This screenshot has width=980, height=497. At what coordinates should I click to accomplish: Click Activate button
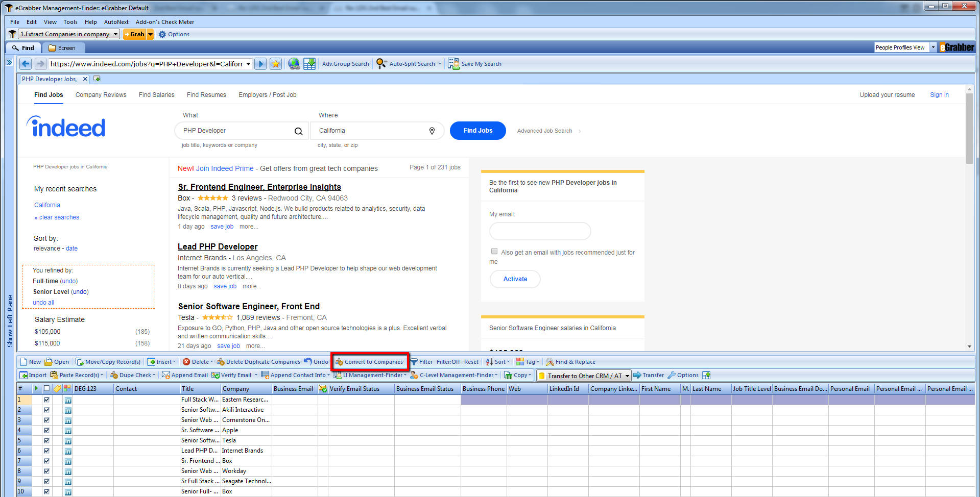pyautogui.click(x=515, y=279)
